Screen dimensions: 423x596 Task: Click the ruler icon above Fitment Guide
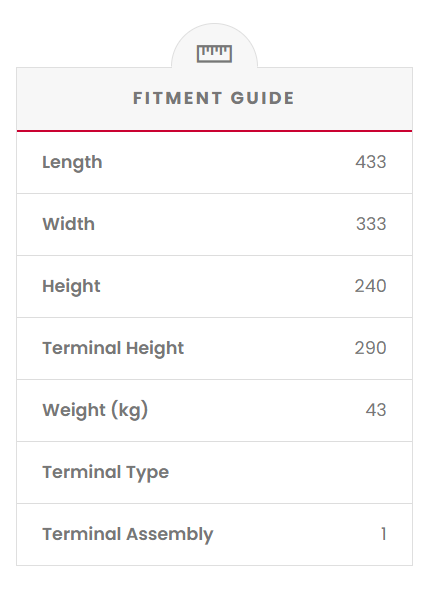214,53
